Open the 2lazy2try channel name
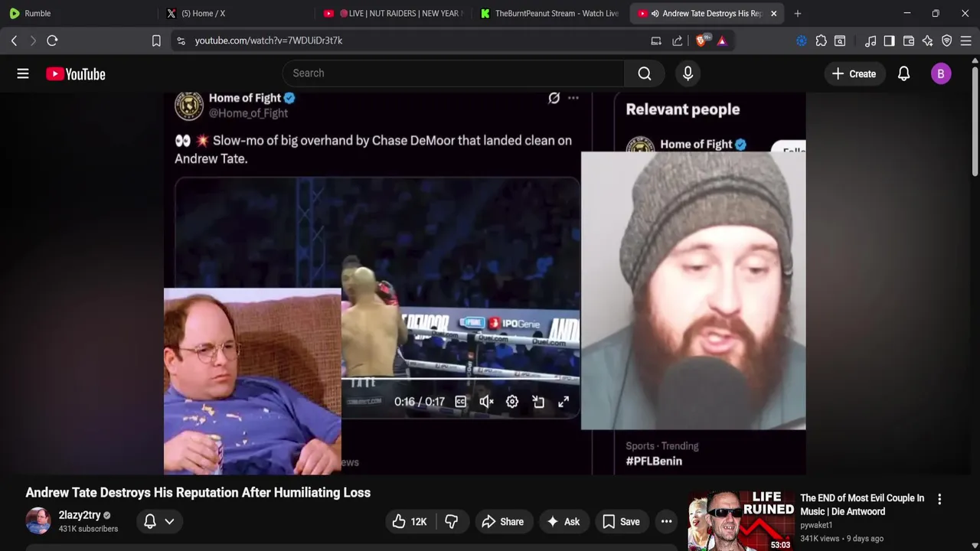 click(x=80, y=515)
